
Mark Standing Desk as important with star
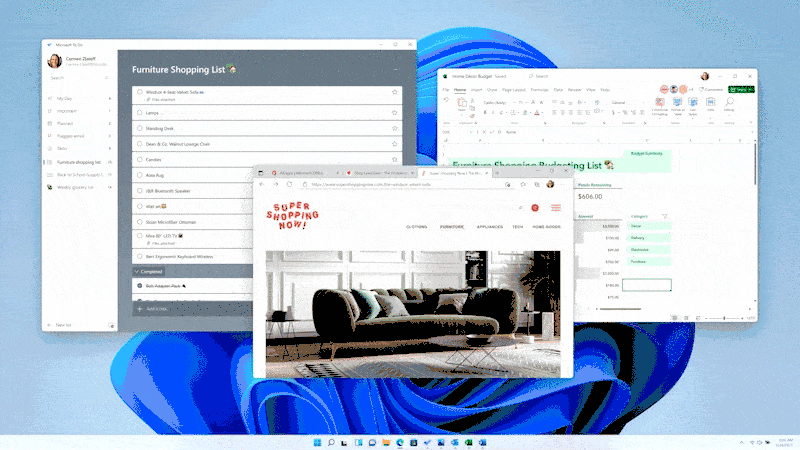394,128
